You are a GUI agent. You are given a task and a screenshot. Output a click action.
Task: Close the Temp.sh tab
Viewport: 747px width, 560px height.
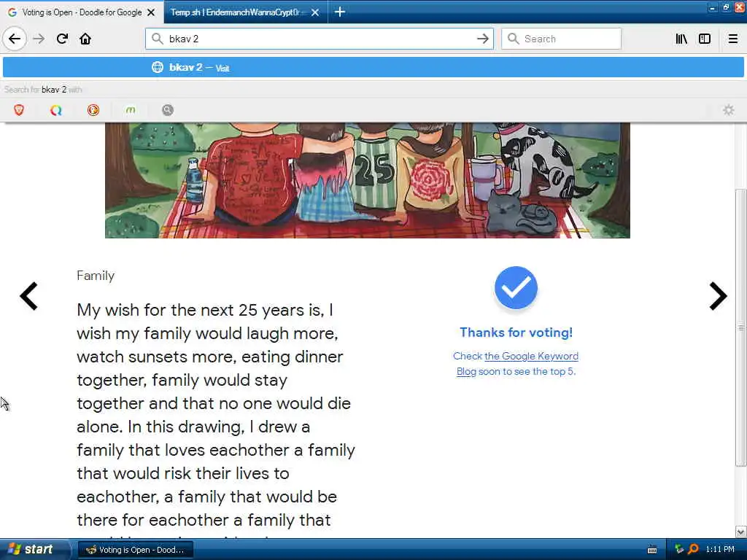(315, 12)
